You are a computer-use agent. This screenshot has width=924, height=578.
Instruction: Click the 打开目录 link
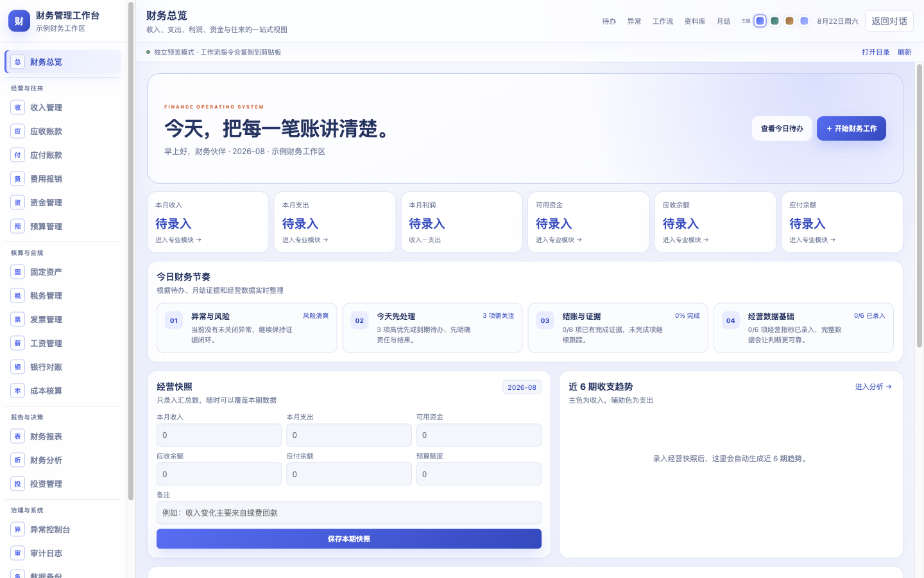[876, 52]
